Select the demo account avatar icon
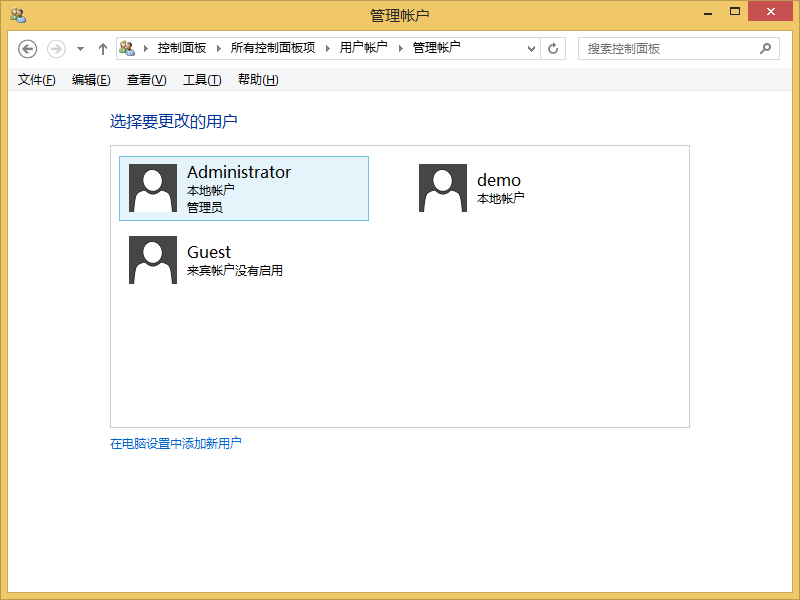The height and width of the screenshot is (600, 800). 442,188
